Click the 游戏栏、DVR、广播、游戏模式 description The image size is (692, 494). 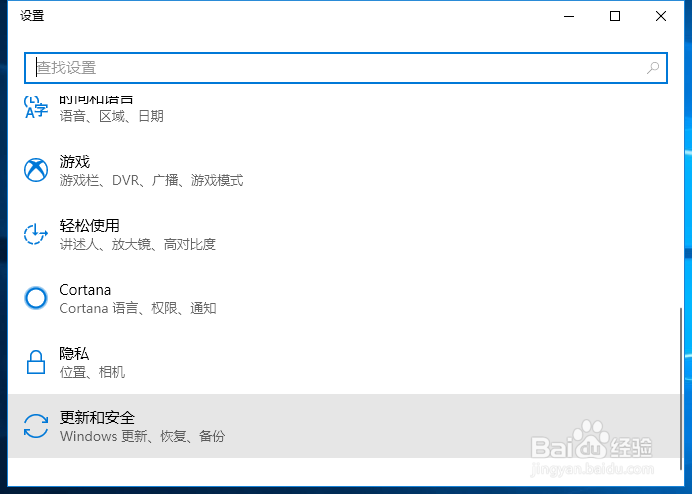click(151, 180)
